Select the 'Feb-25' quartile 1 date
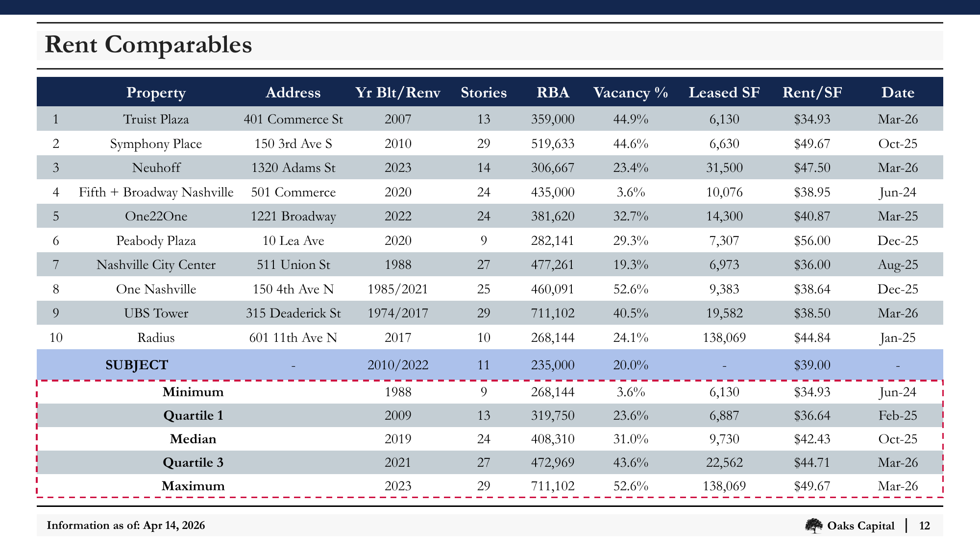 pyautogui.click(x=898, y=415)
